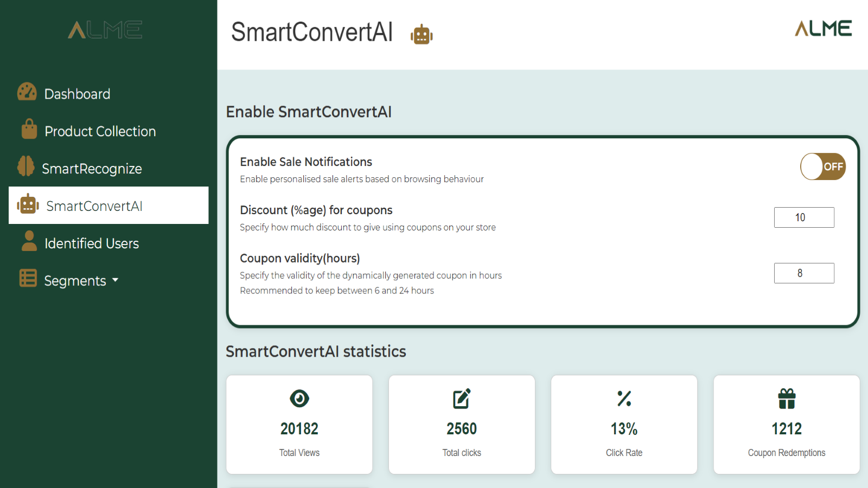Click the Coupon validity hours input field
This screenshot has height=488, width=868.
tap(804, 273)
